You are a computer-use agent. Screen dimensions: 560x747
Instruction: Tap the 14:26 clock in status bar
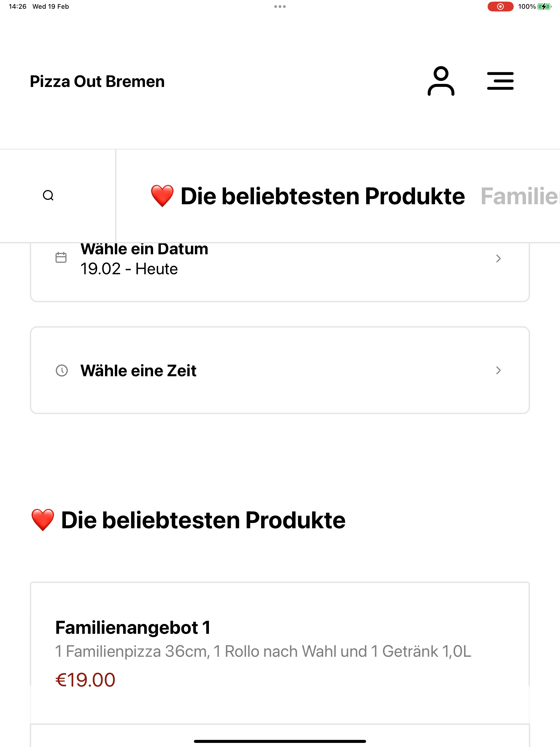17,6
